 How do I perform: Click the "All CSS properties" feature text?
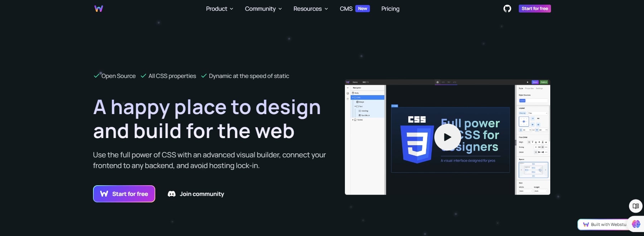[172, 76]
